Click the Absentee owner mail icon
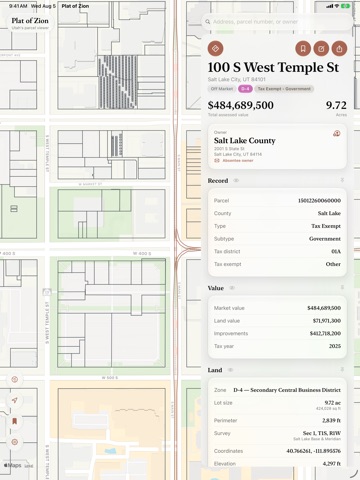360x480 pixels. tap(217, 161)
